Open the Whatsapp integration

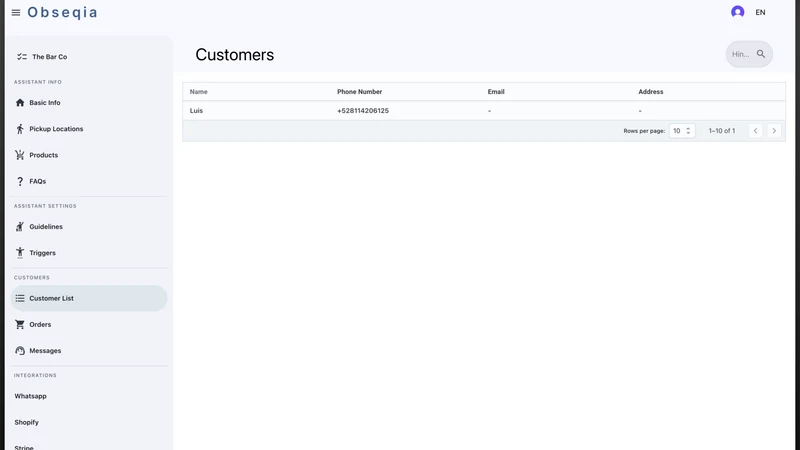tap(31, 396)
